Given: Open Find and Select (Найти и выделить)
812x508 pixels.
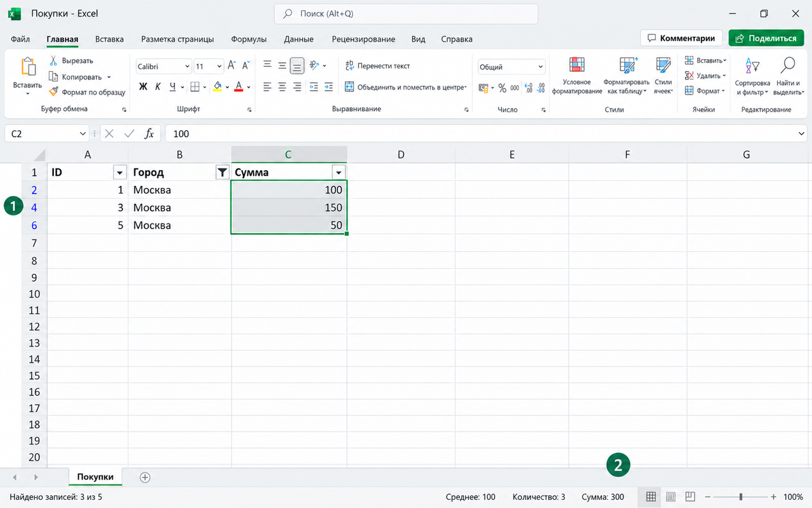Looking at the screenshot, I should tap(789, 76).
